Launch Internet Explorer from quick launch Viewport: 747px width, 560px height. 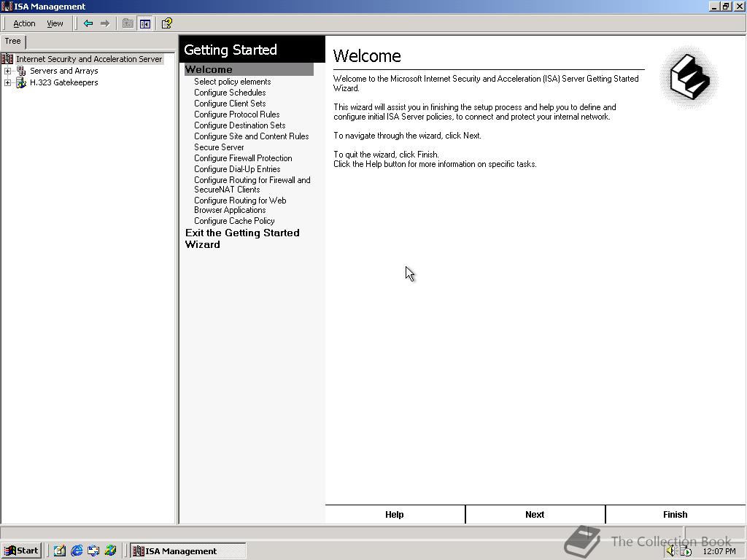[x=76, y=551]
